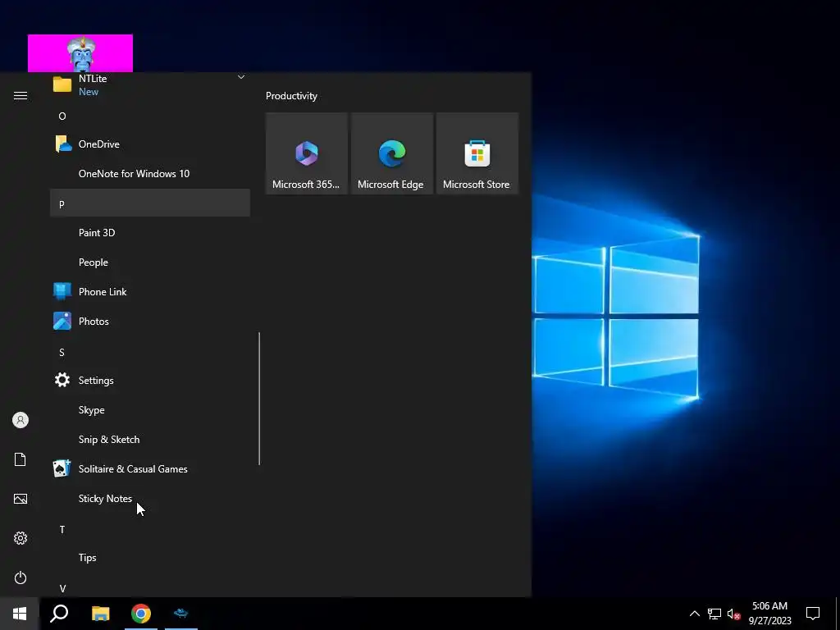The width and height of the screenshot is (840, 630).
Task: Switch to Google Chrome on taskbar
Action: pyautogui.click(x=141, y=614)
